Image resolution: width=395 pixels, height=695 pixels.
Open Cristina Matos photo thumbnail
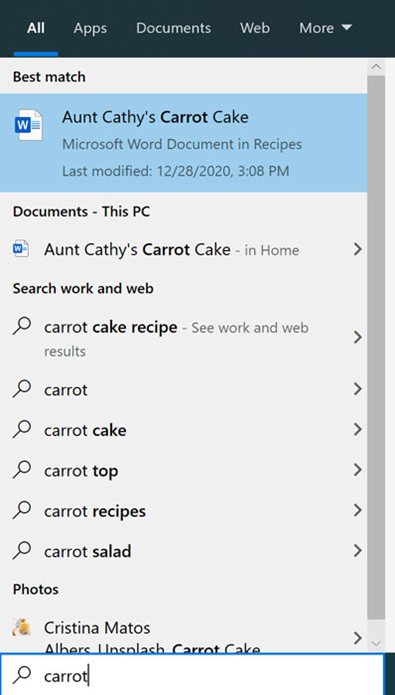21,628
